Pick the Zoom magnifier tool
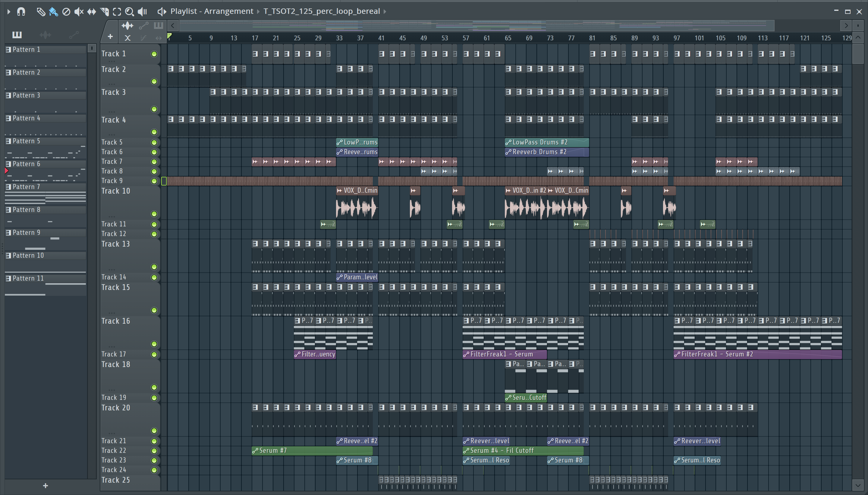Viewport: 868px width, 495px height. (129, 12)
